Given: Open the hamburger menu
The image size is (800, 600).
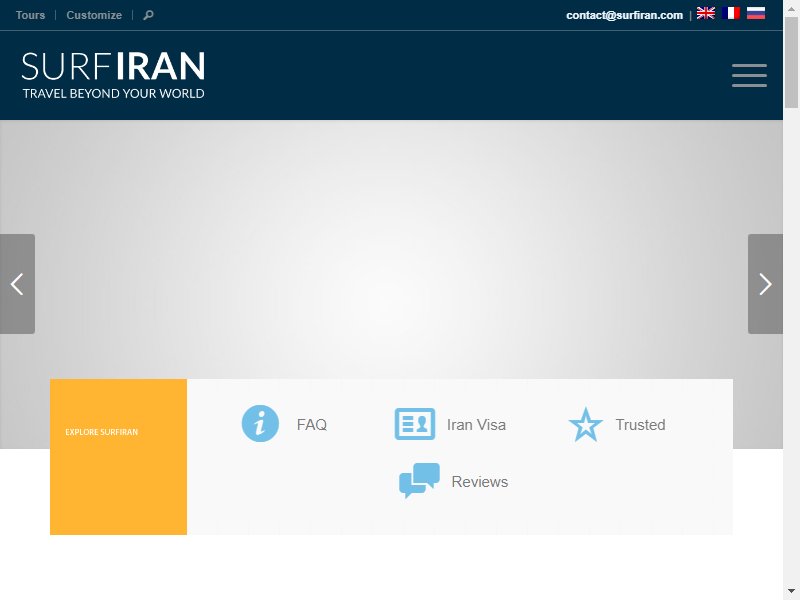Looking at the screenshot, I should (749, 76).
